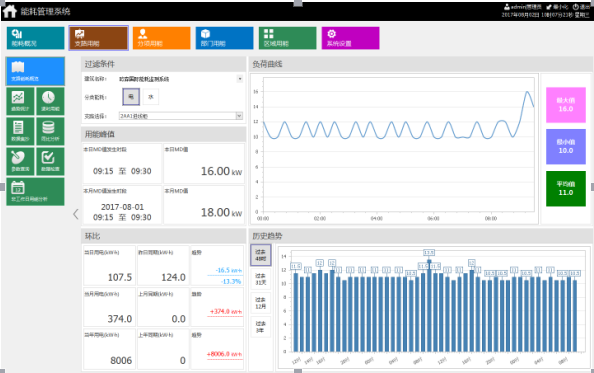The width and height of the screenshot is (594, 373).
Task: Open the magenta gear system settings tile
Action: click(x=350, y=38)
